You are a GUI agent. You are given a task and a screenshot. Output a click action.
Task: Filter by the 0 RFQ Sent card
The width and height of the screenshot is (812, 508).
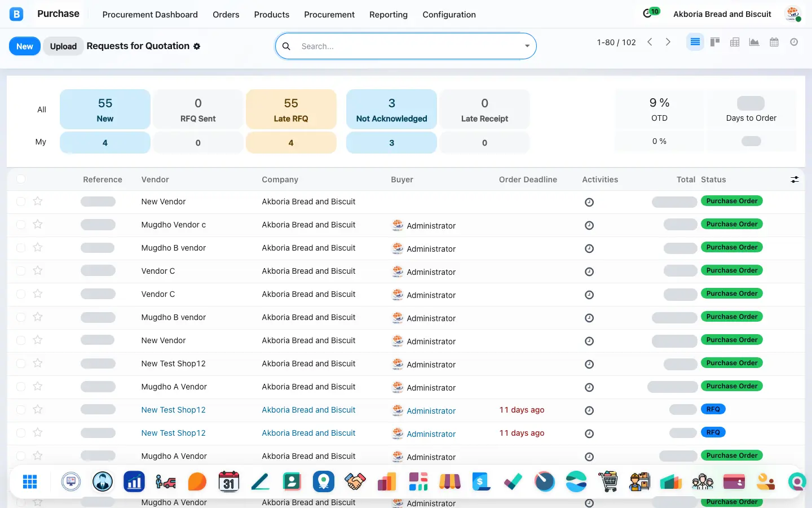point(198,110)
